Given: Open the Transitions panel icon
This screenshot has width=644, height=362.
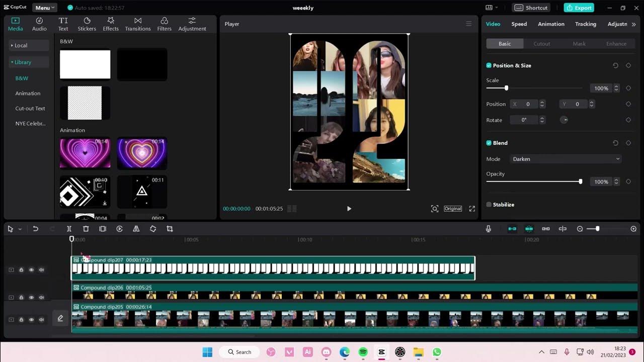Looking at the screenshot, I should point(138,24).
